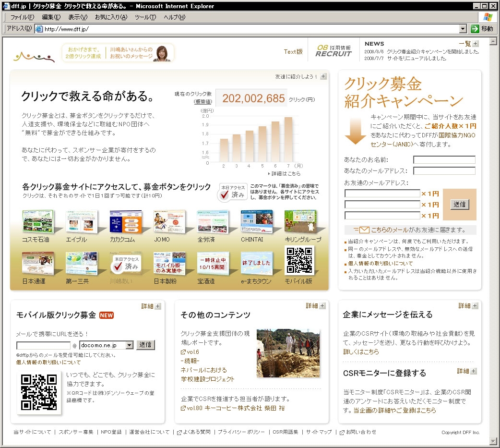500x448 pixels.
Task: Expand 詳細 on 企業にメッセージを伝える panel
Action: point(475,306)
